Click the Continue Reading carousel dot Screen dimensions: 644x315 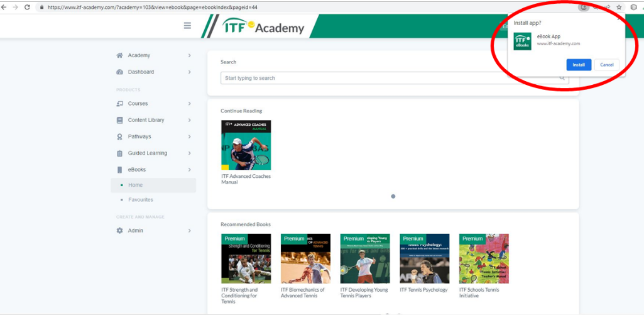coord(393,197)
